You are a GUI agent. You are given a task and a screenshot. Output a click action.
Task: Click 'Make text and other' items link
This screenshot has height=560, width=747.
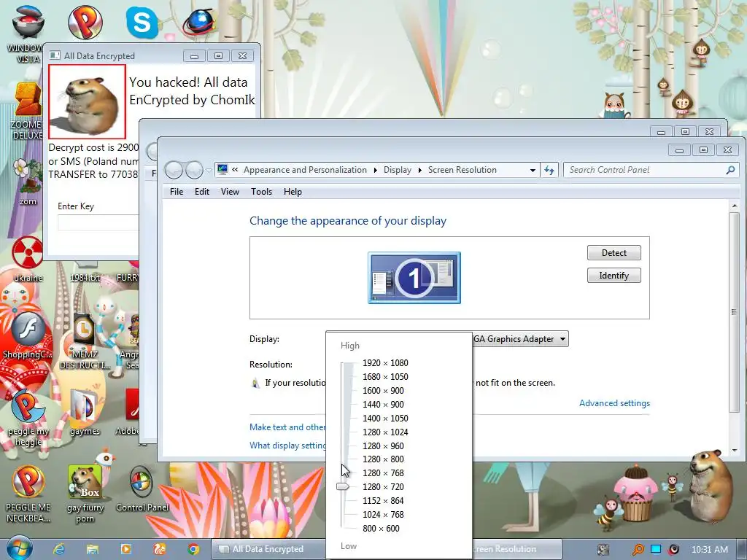[x=287, y=427]
